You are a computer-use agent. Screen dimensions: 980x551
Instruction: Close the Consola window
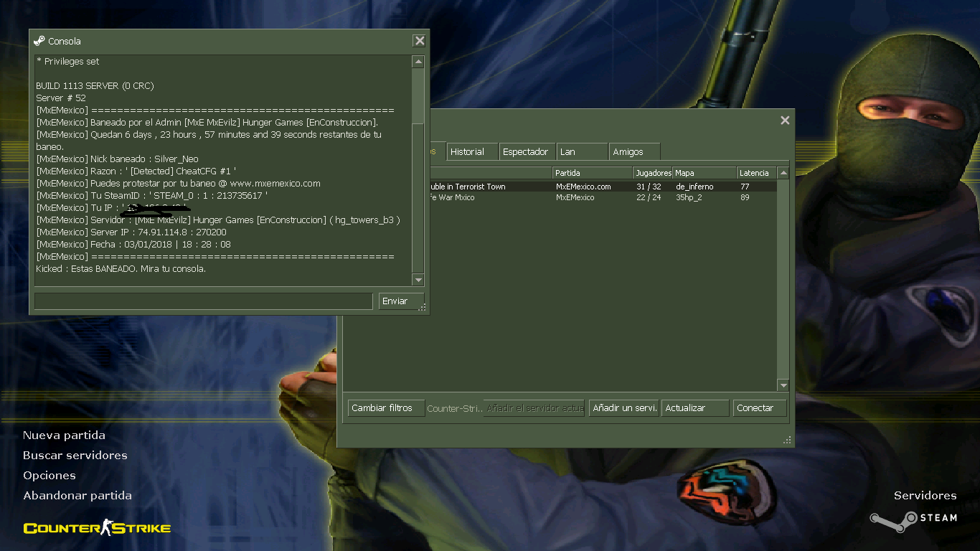pyautogui.click(x=420, y=41)
